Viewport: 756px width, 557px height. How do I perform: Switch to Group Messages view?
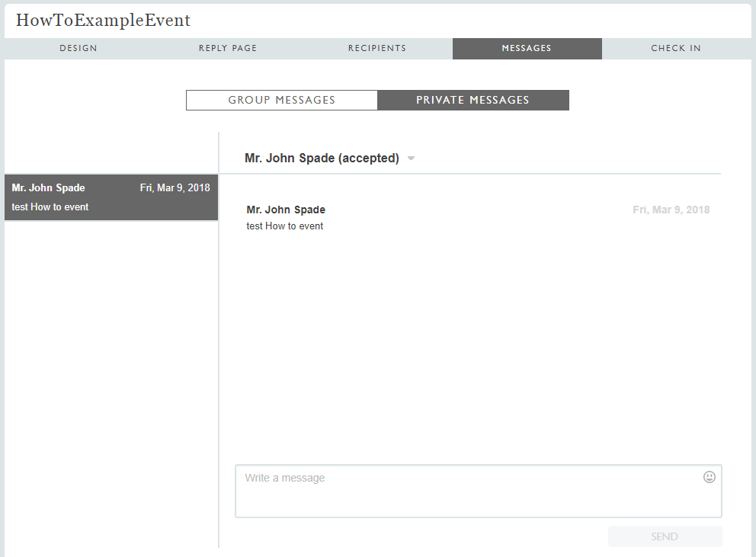[x=282, y=100]
